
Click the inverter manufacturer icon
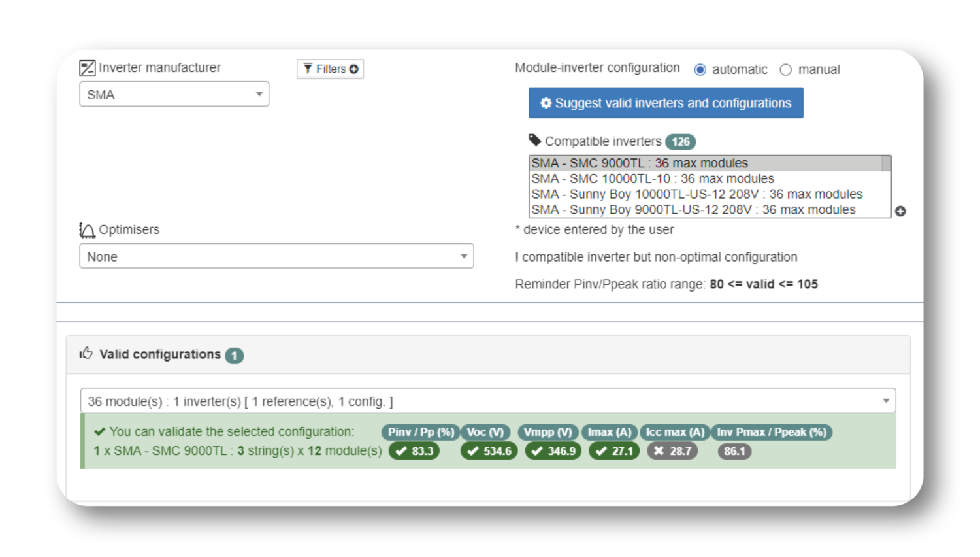pyautogui.click(x=87, y=68)
